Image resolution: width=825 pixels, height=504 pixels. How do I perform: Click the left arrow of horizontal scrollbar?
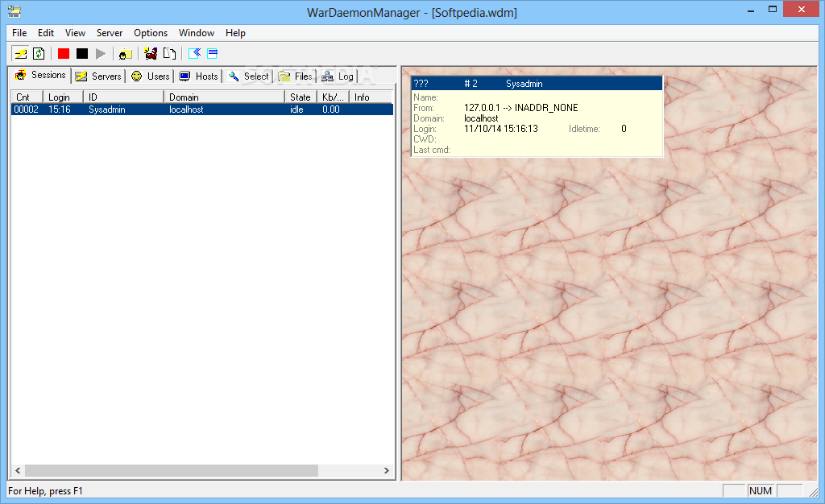pyautogui.click(x=18, y=470)
